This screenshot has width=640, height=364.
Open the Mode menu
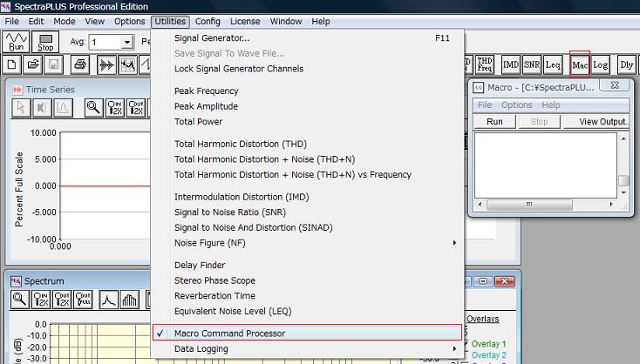[65, 21]
